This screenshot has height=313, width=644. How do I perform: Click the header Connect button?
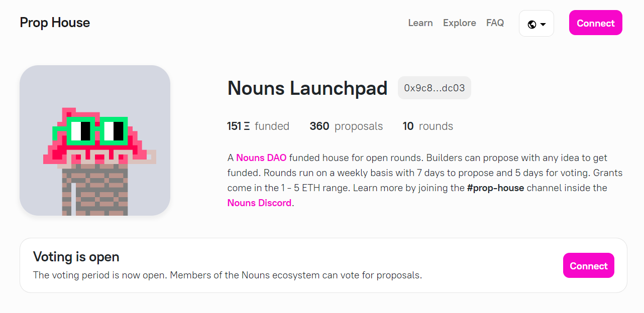click(x=596, y=23)
